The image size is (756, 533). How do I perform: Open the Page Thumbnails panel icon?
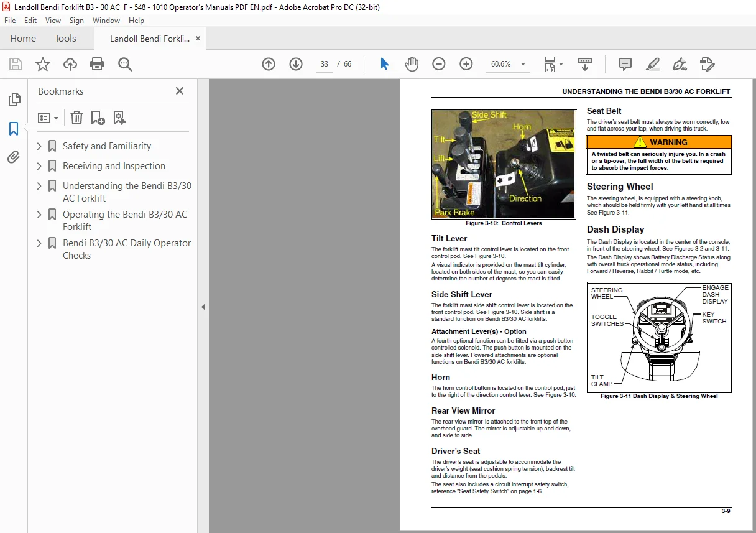[14, 100]
